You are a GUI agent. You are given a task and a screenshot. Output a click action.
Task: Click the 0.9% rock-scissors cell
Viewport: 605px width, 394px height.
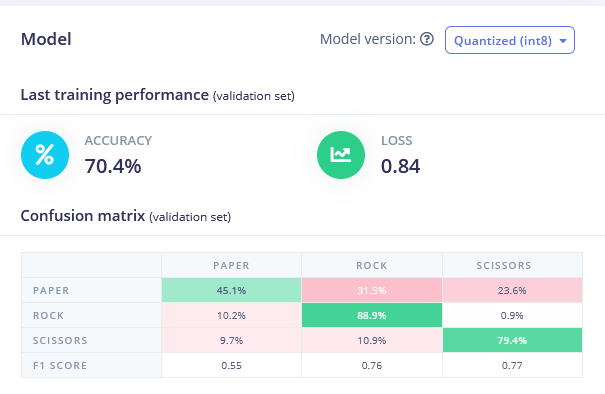(x=512, y=315)
